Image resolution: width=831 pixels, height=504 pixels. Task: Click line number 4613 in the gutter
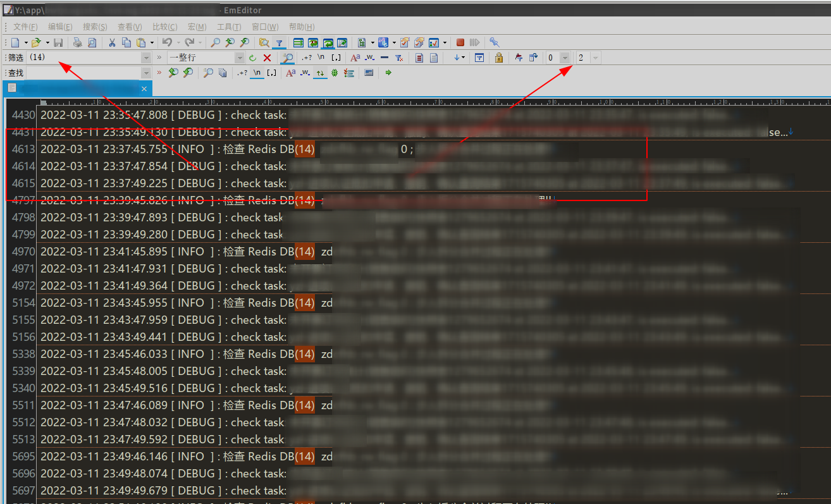pos(23,149)
